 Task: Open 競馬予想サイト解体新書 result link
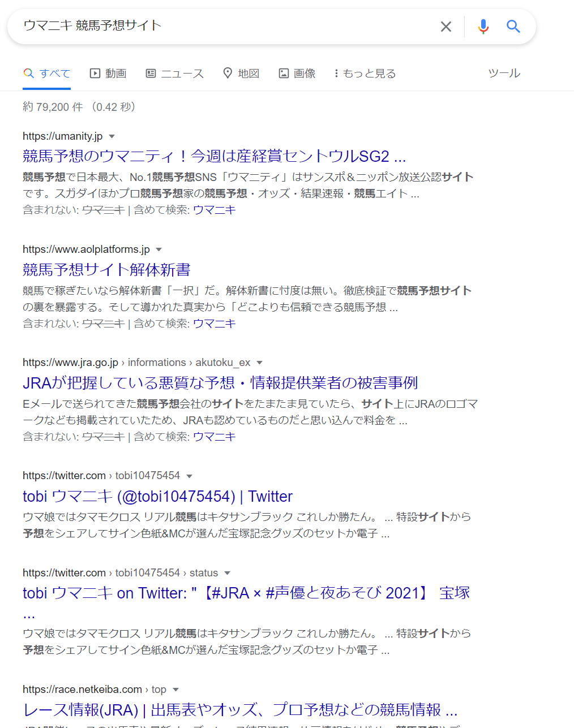coord(106,270)
